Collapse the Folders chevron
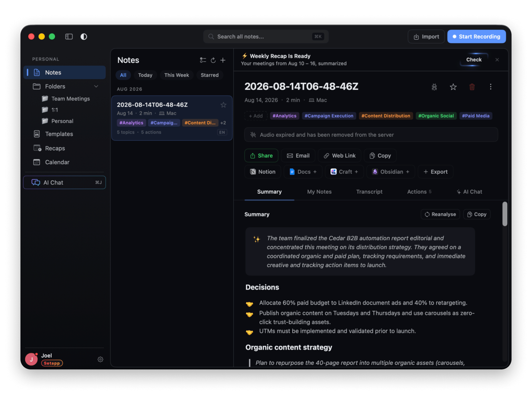 click(96, 86)
